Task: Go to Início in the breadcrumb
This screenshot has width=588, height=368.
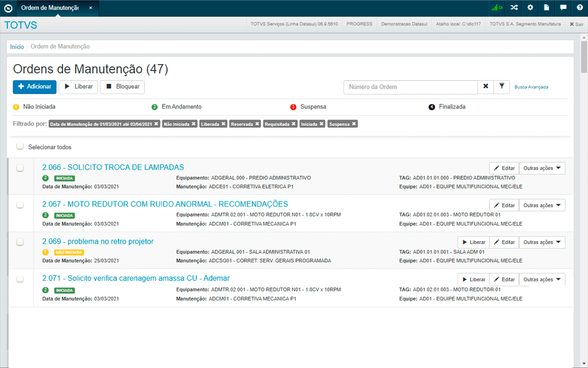Action: click(17, 47)
